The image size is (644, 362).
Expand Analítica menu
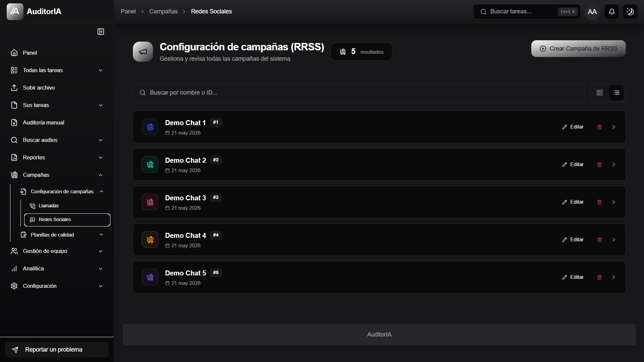pos(57,268)
